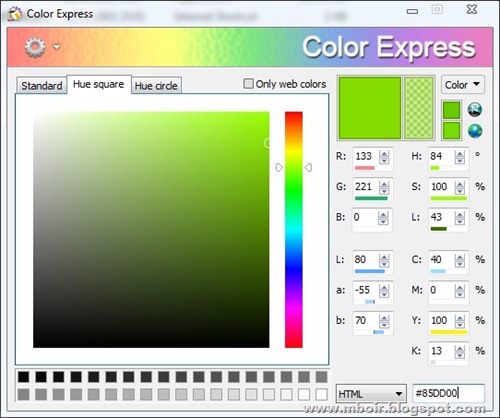Adjust the G value spinner
The image size is (500, 418).
(x=384, y=187)
